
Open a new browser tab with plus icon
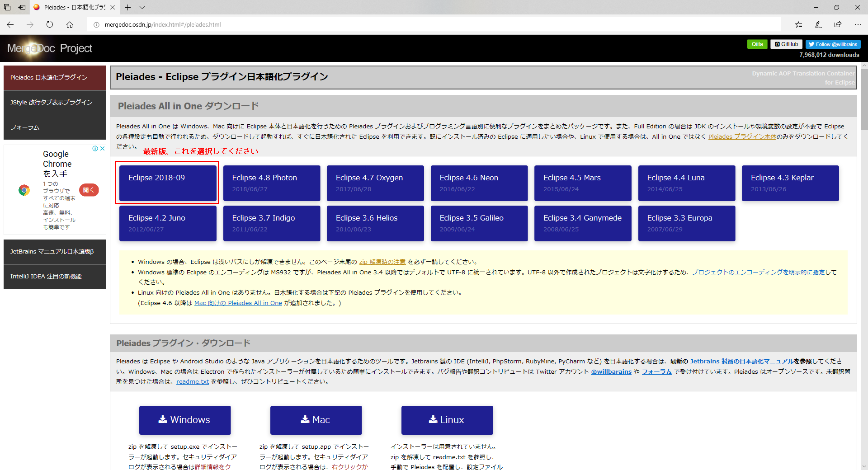tap(128, 7)
